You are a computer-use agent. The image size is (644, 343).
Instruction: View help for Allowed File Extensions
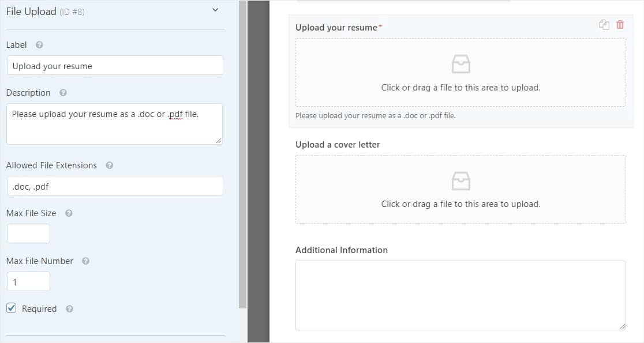pos(109,165)
